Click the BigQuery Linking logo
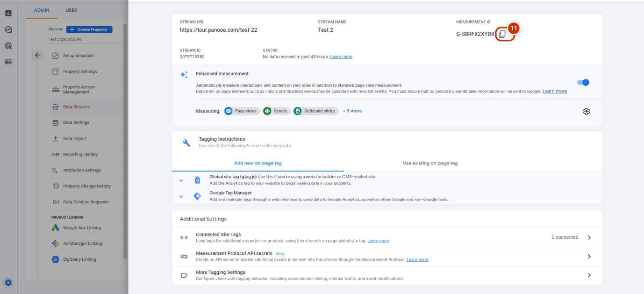The image size is (644, 294). point(55,259)
